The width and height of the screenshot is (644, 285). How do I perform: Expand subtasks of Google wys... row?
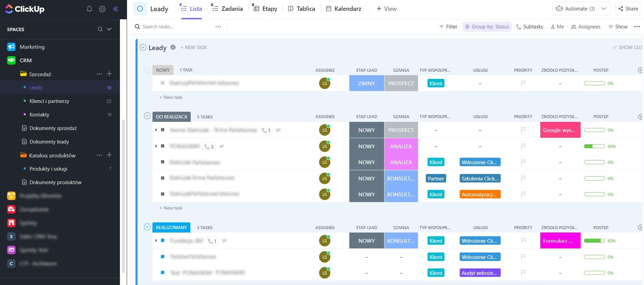[156, 130]
